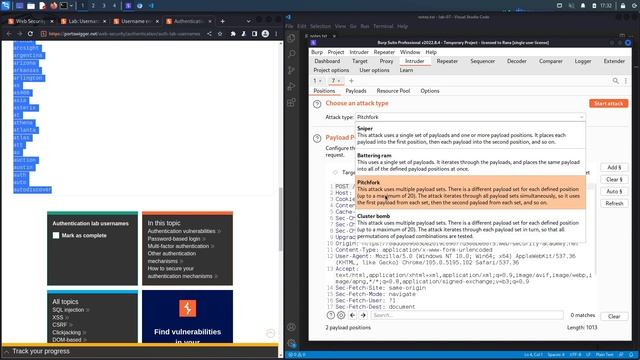Select the Battering ram attack type
640x360 pixels.
(x=470, y=162)
